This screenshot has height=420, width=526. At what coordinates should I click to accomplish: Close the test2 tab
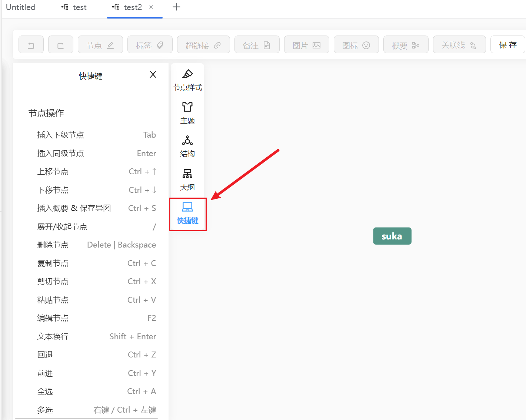click(x=151, y=7)
